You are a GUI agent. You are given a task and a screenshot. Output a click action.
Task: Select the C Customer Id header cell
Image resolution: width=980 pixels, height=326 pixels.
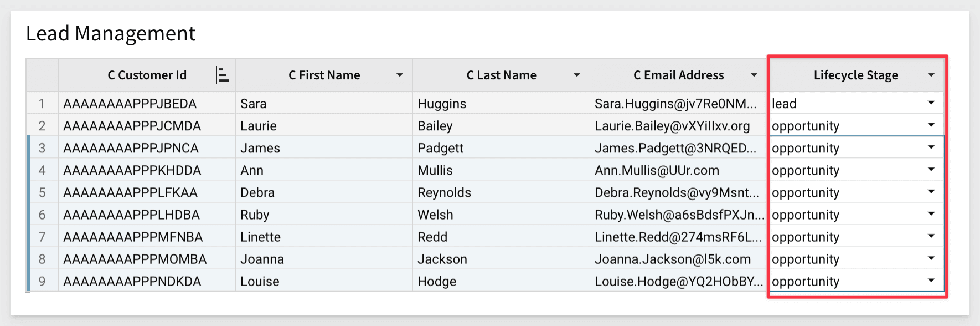pyautogui.click(x=147, y=75)
